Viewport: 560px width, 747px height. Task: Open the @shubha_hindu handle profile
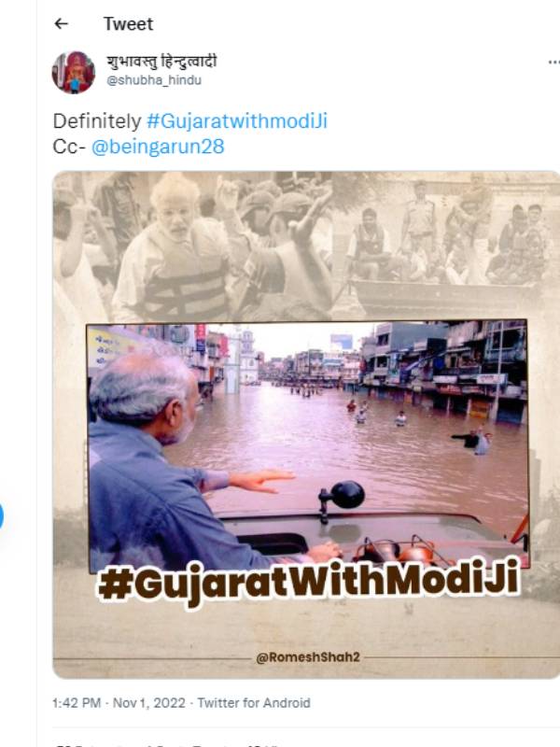tap(154, 80)
